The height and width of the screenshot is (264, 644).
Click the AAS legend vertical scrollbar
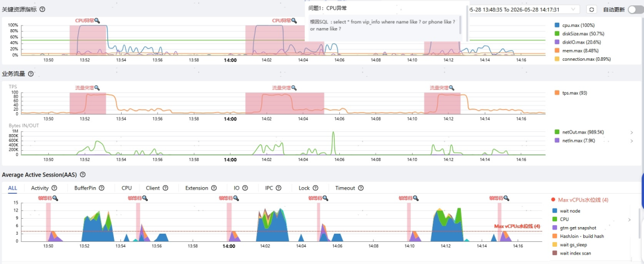click(638, 223)
